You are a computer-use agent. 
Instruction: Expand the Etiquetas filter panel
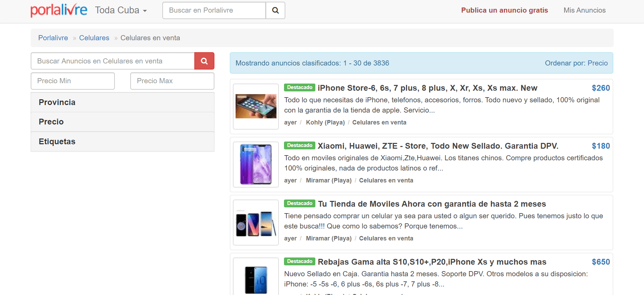point(122,142)
